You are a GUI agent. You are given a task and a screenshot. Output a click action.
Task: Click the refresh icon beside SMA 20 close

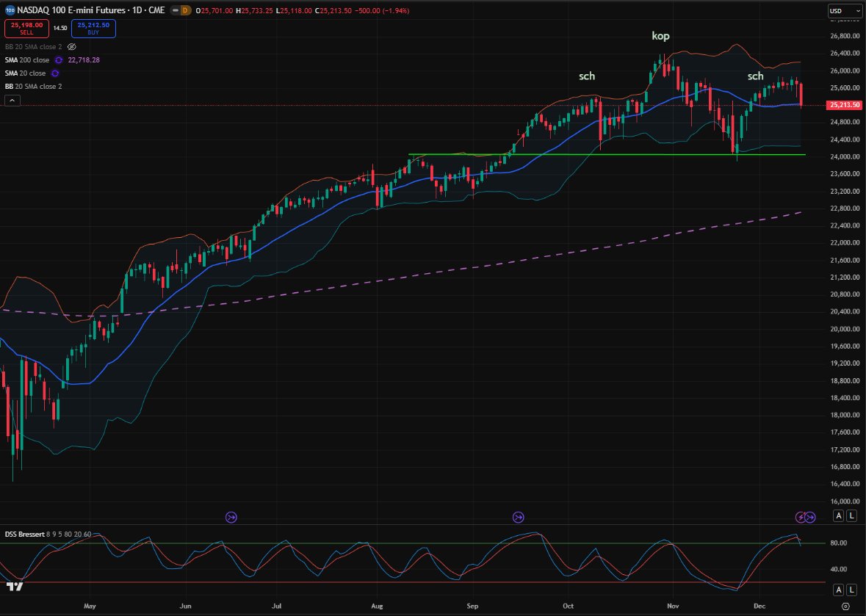(54, 73)
